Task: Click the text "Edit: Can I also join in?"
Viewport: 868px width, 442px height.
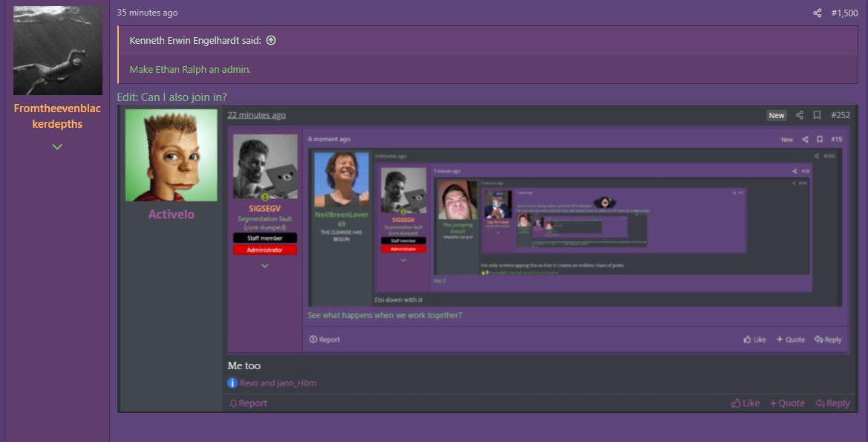Action: 172,97
